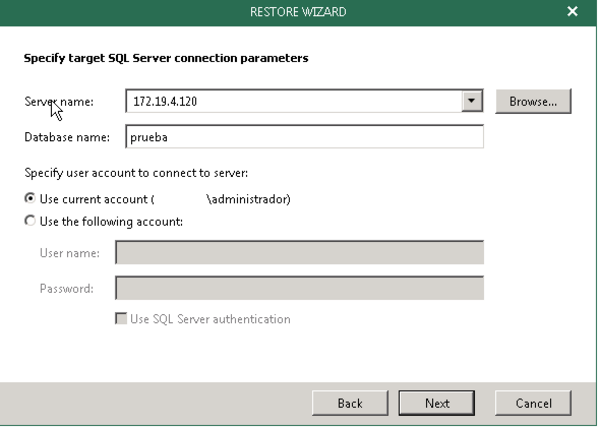Click the User name text box
600x427 pixels.
[x=299, y=253]
